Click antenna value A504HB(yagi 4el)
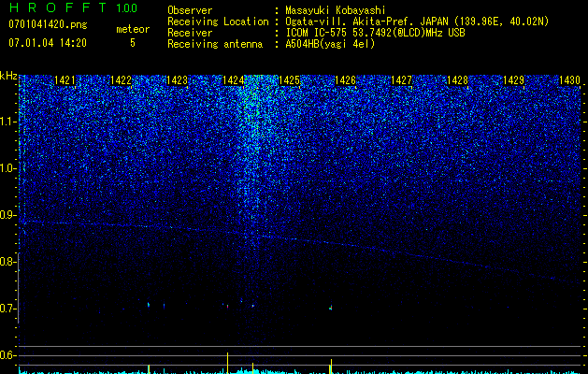The image size is (588, 374). 330,44
